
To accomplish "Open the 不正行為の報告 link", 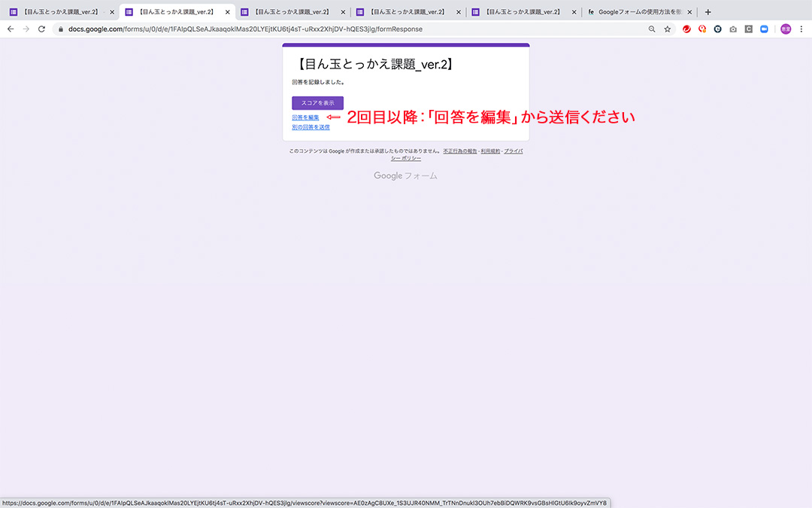I will pos(460,151).
